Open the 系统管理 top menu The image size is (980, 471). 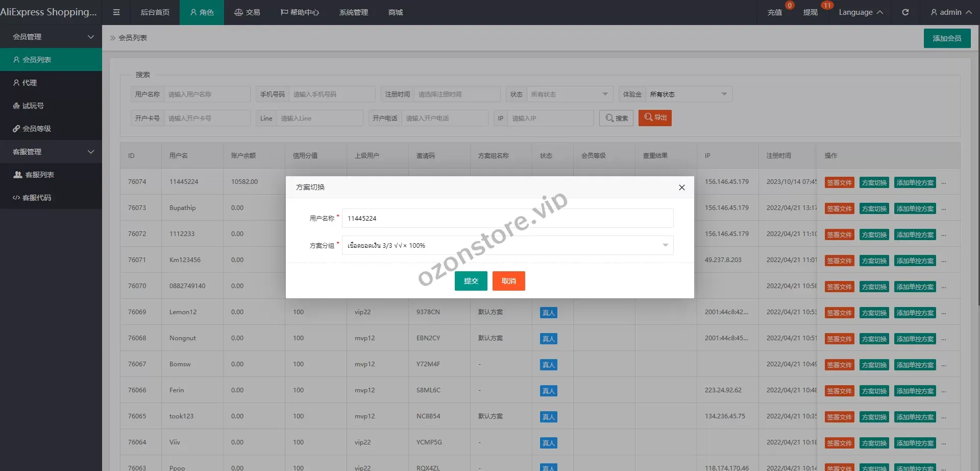(353, 12)
